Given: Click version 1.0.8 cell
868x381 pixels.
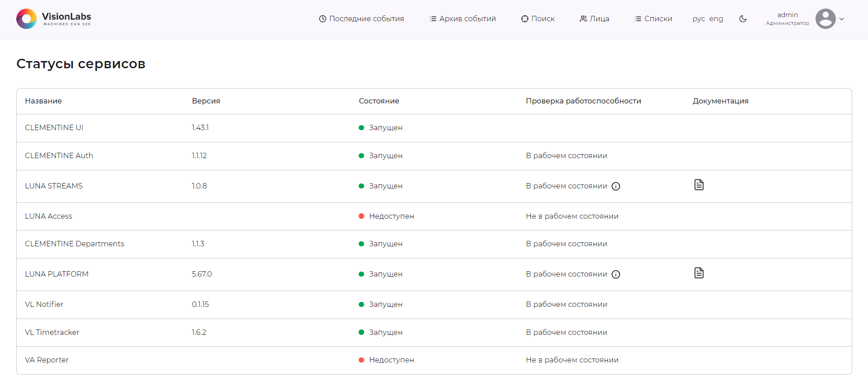Looking at the screenshot, I should point(199,186).
